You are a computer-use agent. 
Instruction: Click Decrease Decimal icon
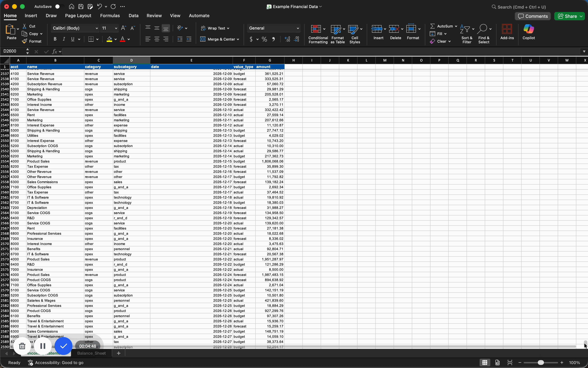point(297,39)
